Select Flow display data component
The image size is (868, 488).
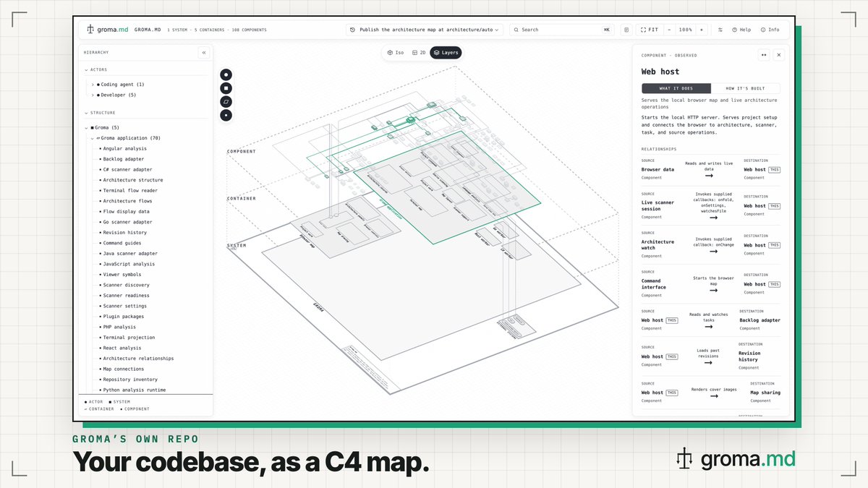[126, 212]
